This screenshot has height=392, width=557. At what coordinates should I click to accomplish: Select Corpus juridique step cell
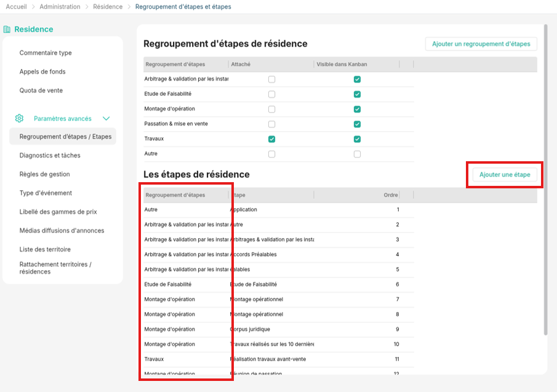271,329
